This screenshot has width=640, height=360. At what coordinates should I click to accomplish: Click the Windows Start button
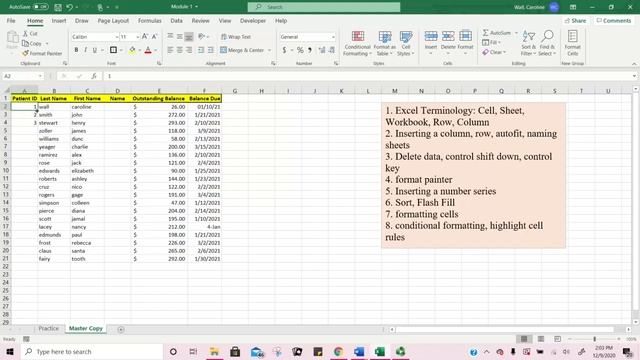click(x=10, y=351)
